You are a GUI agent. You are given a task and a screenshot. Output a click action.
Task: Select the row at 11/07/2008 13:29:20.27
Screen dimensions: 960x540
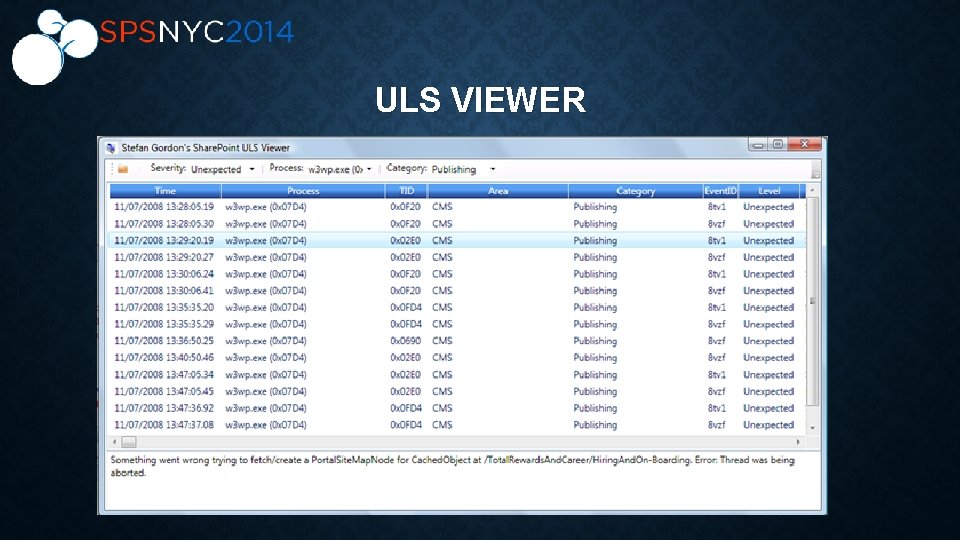pos(457,257)
